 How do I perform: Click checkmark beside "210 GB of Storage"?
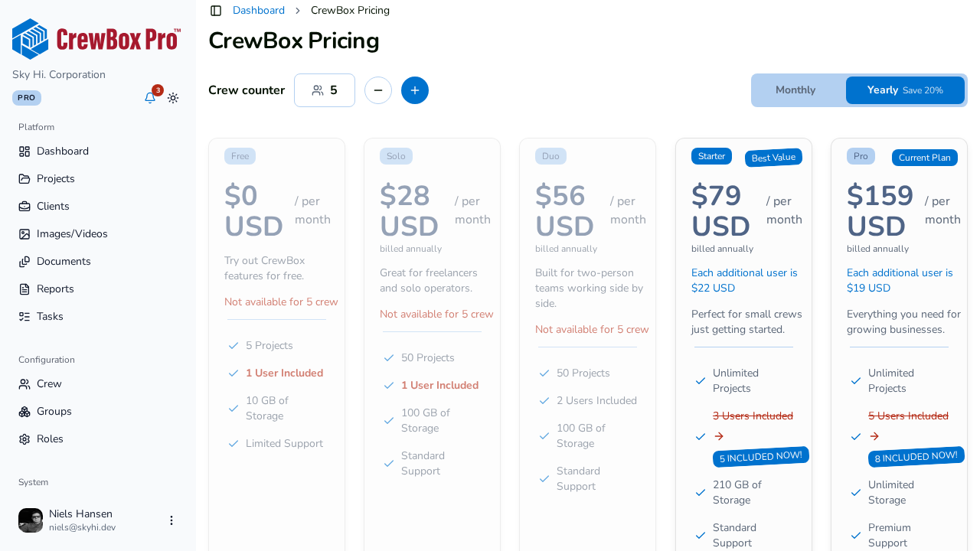(701, 493)
